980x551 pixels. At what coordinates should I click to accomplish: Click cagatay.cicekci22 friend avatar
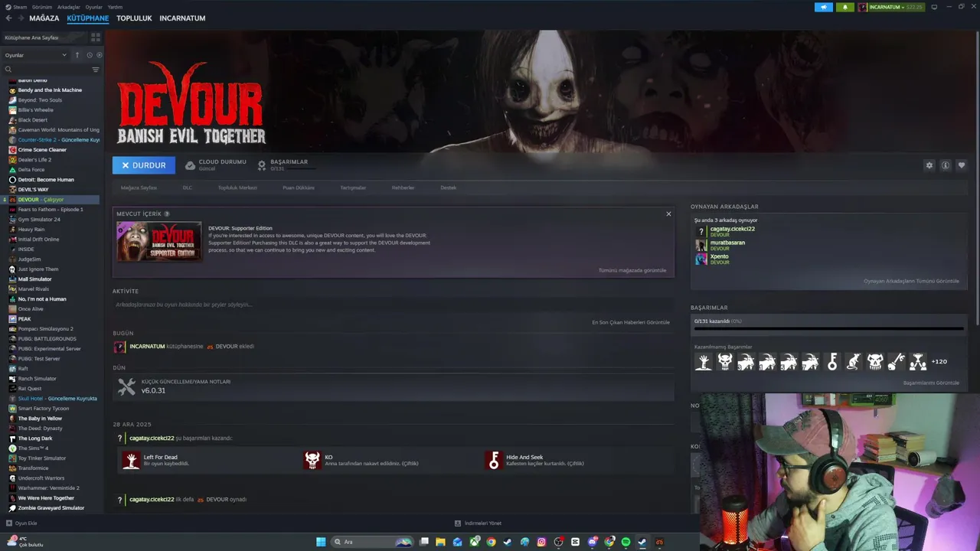coord(701,231)
